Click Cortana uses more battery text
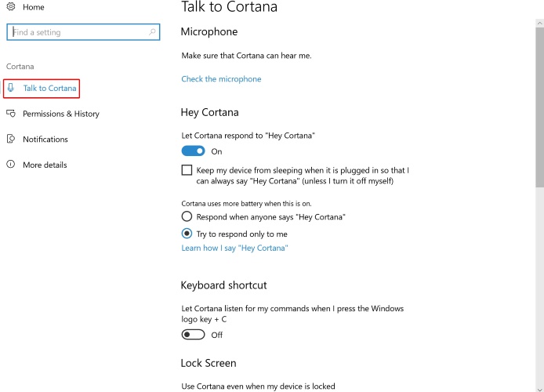The height and width of the screenshot is (392, 544). click(x=246, y=204)
